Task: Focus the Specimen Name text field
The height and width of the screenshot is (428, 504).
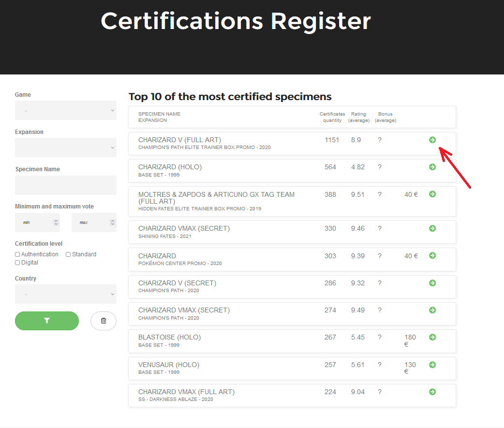Action: 66,185
